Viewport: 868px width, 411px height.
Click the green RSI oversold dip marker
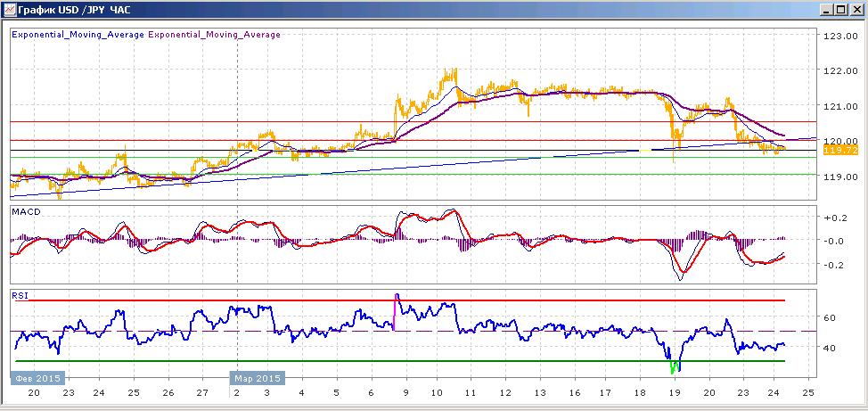tap(675, 366)
